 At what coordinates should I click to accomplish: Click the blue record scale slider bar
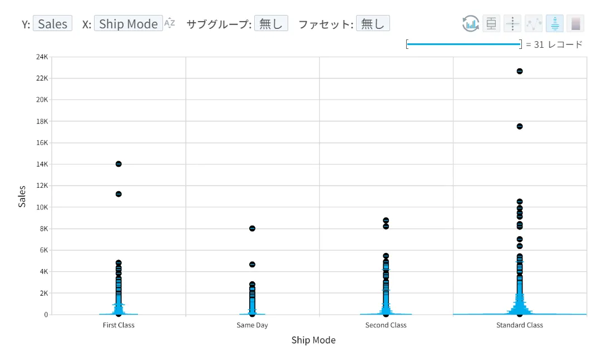coord(463,44)
